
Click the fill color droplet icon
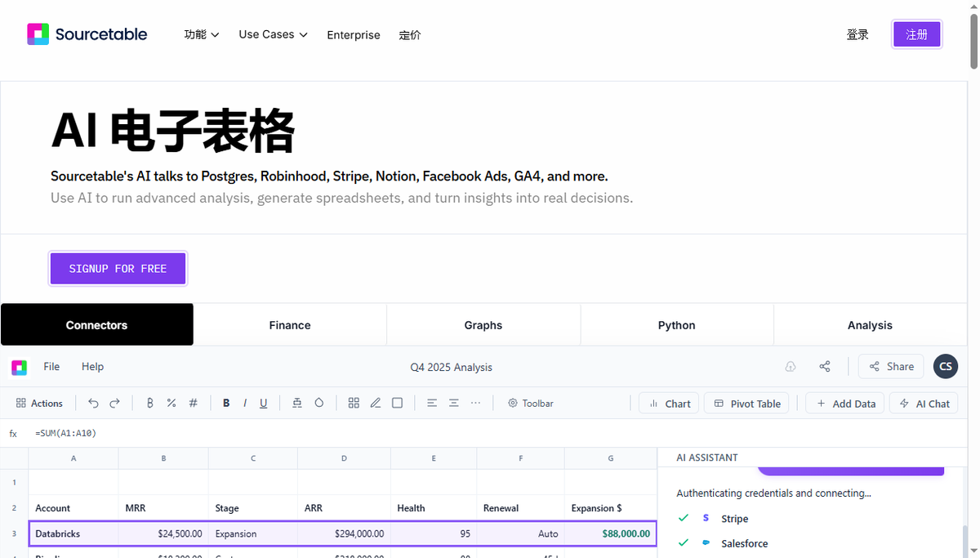[319, 404]
